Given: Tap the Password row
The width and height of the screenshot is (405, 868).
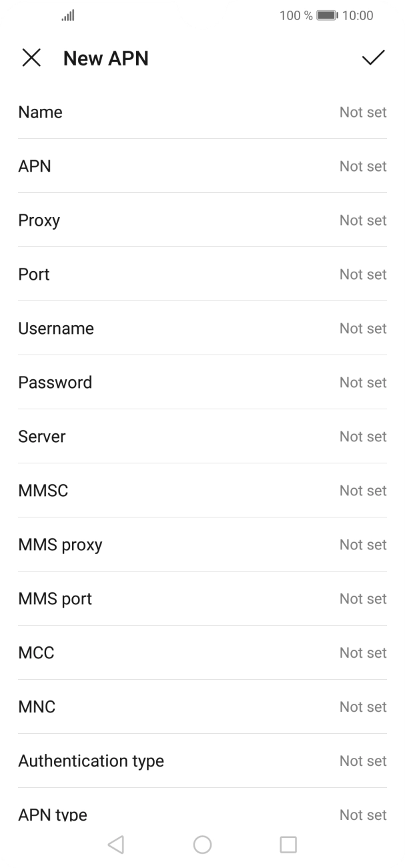Looking at the screenshot, I should [202, 383].
